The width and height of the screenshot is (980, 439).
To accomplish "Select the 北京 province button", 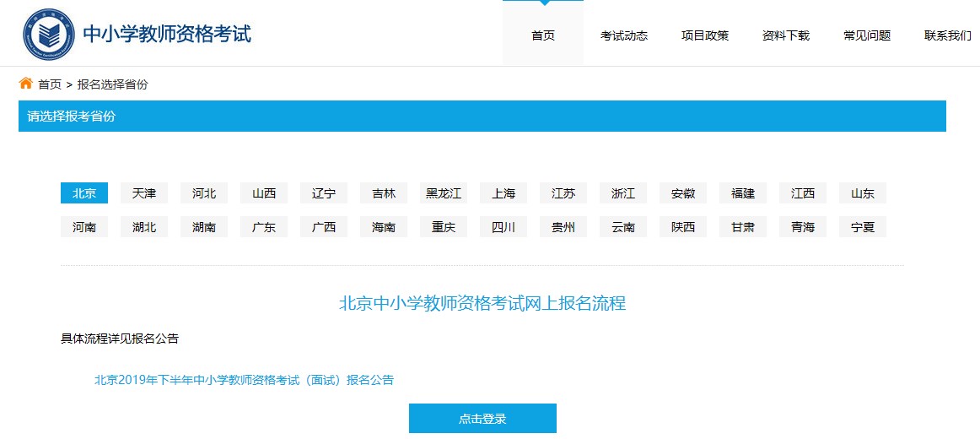I will pos(84,193).
